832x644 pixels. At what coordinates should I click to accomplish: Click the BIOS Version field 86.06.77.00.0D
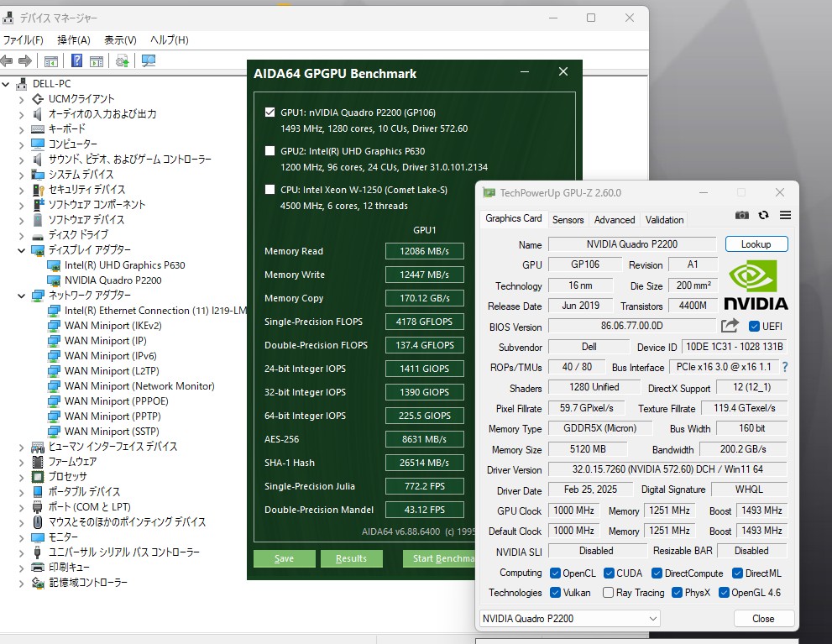[632, 326]
